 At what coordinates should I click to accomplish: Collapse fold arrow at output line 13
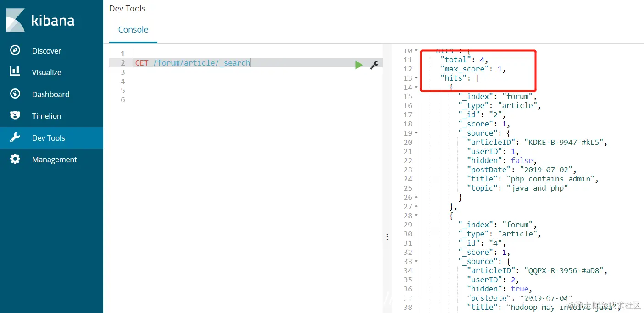(416, 78)
